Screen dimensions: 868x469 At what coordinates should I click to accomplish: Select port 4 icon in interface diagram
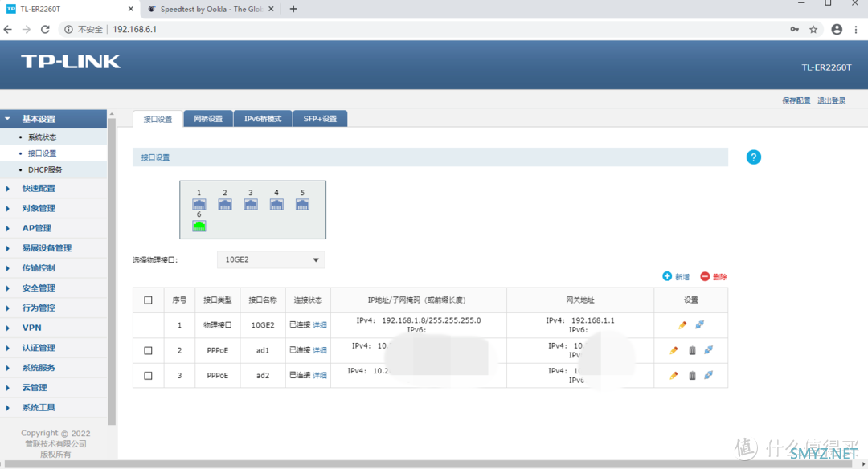[x=276, y=204]
